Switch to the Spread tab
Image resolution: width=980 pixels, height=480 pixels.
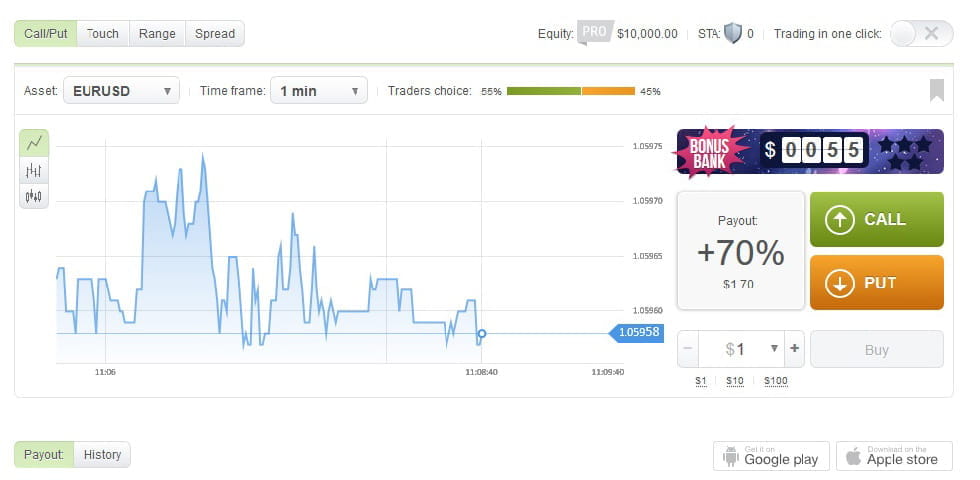point(214,34)
